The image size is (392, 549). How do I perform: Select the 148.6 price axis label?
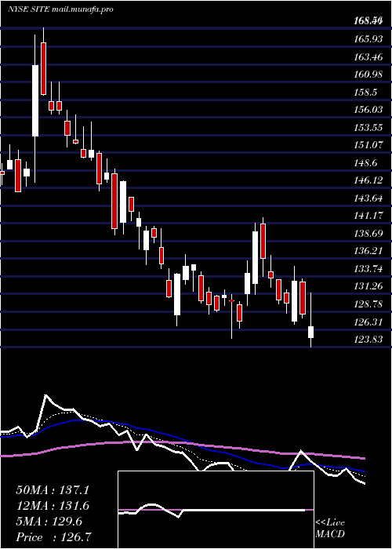(365, 163)
